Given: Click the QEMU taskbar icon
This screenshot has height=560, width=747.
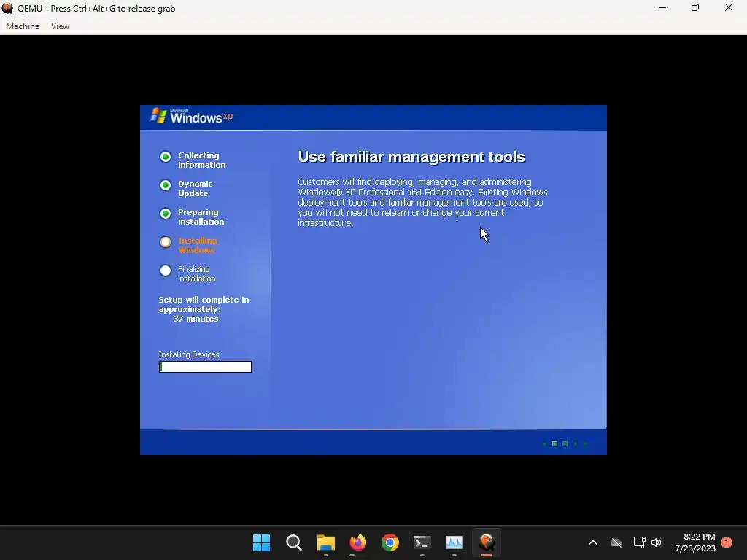Looking at the screenshot, I should [x=487, y=542].
